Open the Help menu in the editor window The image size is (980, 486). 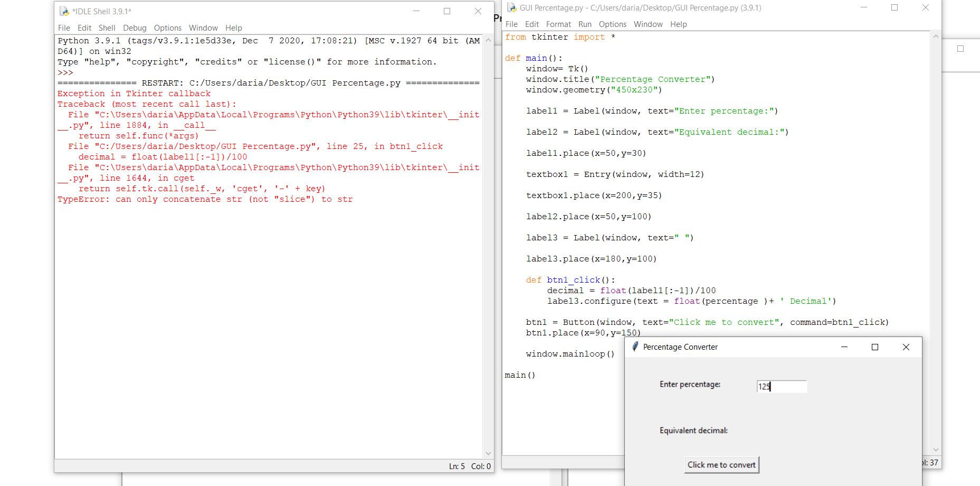[679, 24]
